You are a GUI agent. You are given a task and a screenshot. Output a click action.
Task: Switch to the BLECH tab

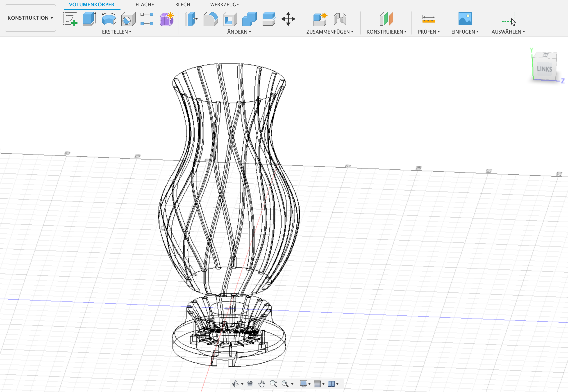pyautogui.click(x=183, y=5)
